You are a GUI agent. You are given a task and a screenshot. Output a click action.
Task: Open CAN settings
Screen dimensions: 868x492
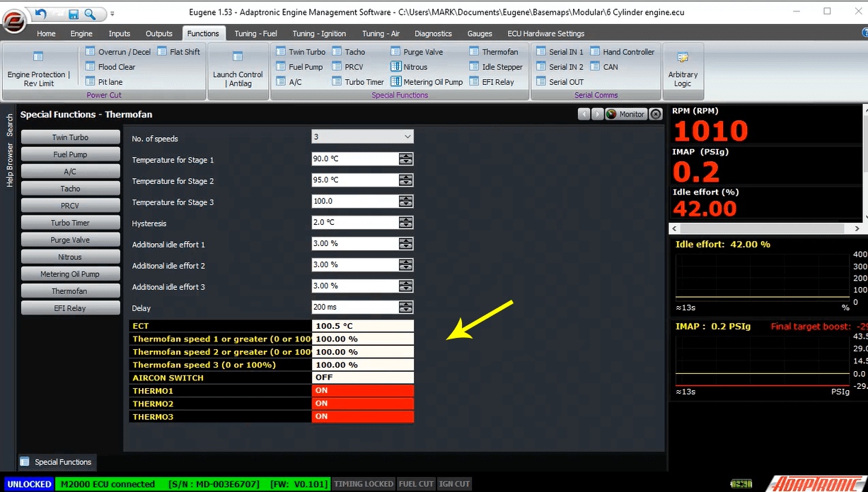[604, 67]
